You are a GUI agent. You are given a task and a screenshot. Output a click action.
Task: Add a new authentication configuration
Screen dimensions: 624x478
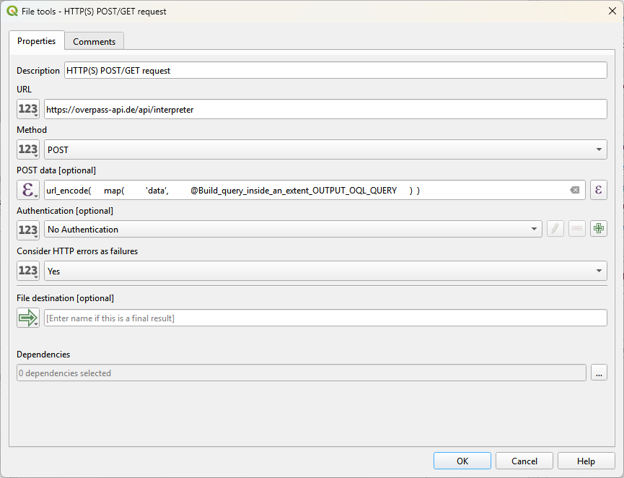(599, 229)
